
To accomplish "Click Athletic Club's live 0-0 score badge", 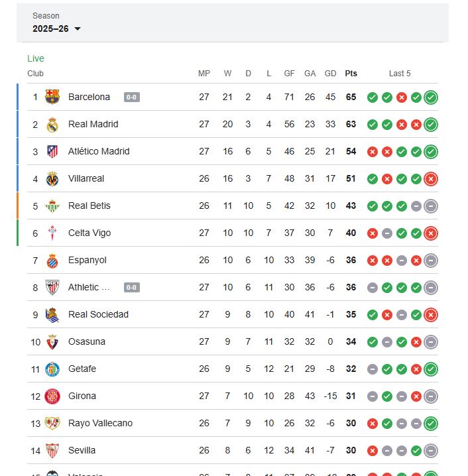I will 132,288.
